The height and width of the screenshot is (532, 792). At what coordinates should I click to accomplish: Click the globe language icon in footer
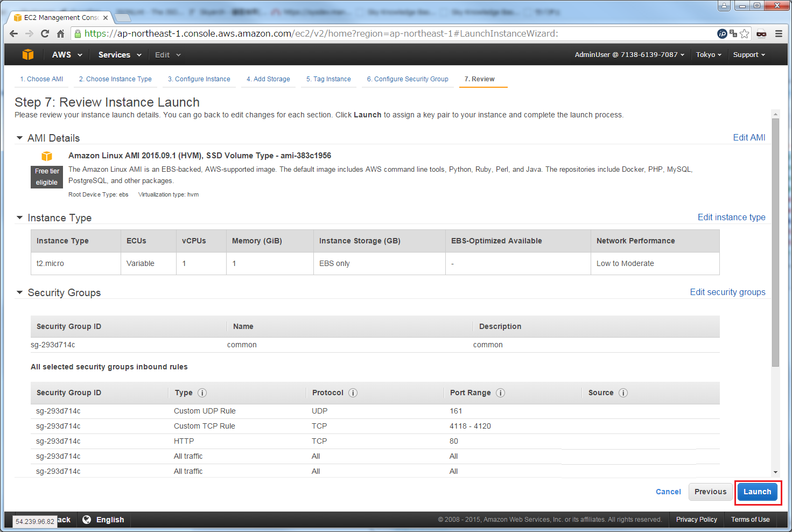click(x=87, y=520)
